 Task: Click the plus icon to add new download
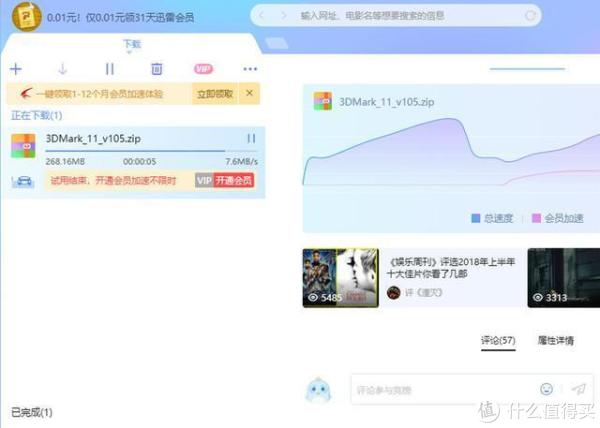[x=15, y=69]
